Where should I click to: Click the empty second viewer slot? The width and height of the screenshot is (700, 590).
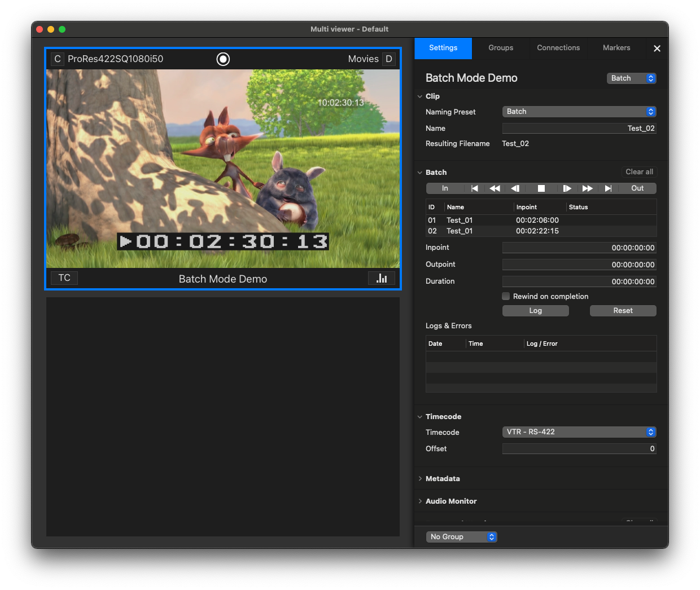coord(223,417)
